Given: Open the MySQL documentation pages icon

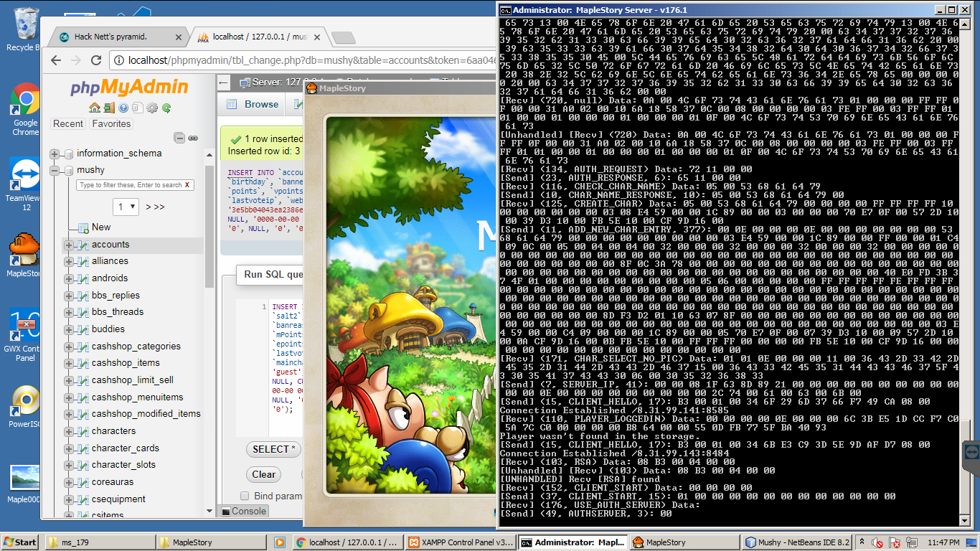Looking at the screenshot, I should pyautogui.click(x=138, y=108).
